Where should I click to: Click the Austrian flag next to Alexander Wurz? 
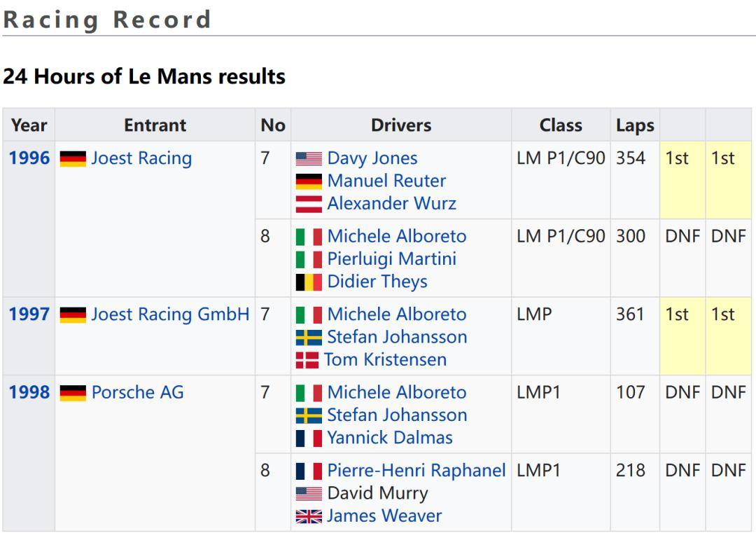coord(309,204)
